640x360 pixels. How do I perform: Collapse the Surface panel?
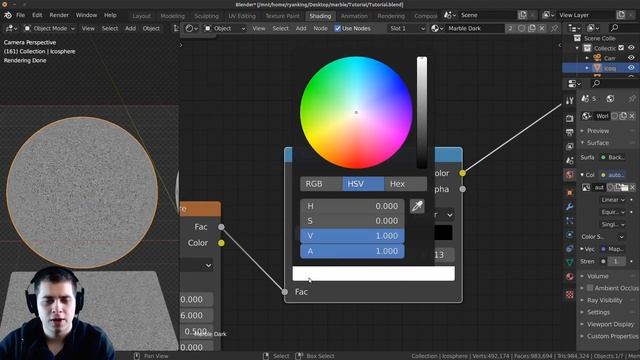[x=598, y=142]
